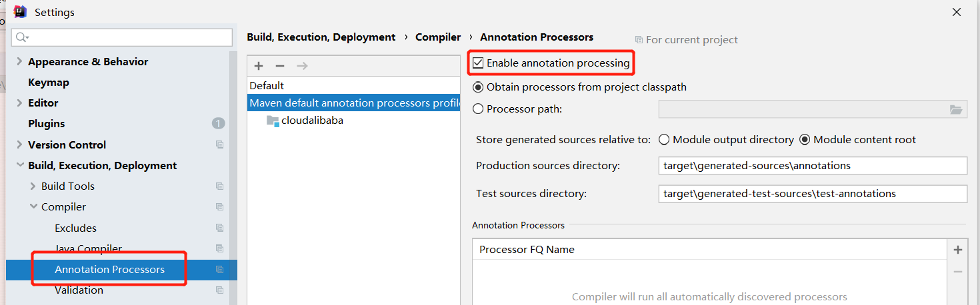Click the cloudalibaba module folder icon
The height and width of the screenshot is (305, 980).
(x=273, y=121)
